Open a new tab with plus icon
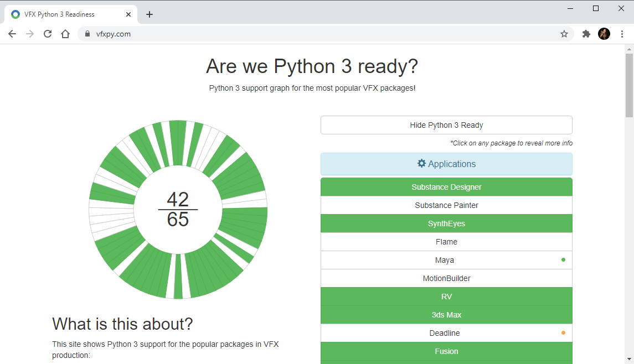 [x=150, y=14]
